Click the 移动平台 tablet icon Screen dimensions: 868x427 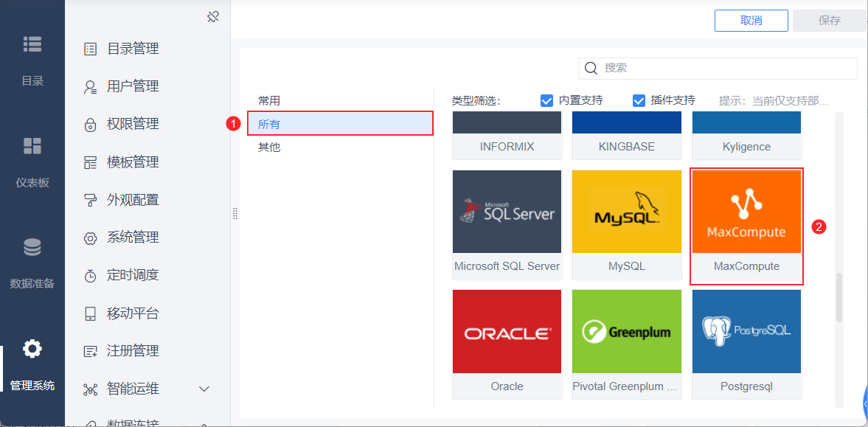pos(90,313)
